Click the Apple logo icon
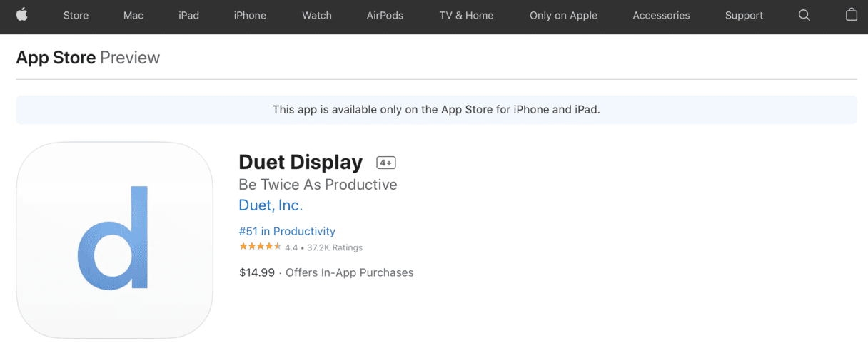Image resolution: width=868 pixels, height=363 pixels. pos(21,15)
